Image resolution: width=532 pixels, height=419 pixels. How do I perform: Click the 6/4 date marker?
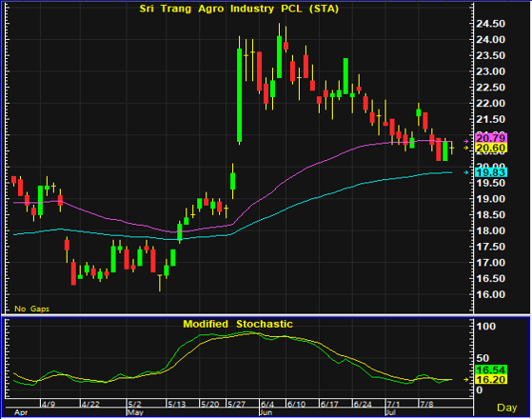pos(267,404)
